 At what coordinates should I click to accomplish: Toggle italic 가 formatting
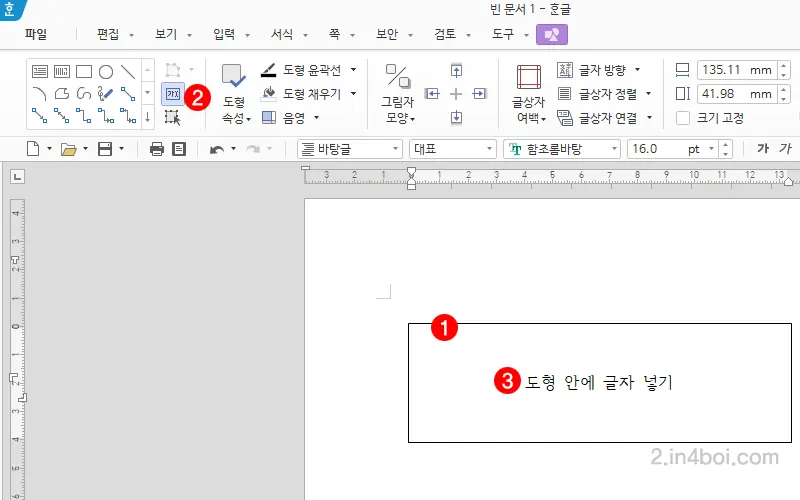pos(785,148)
